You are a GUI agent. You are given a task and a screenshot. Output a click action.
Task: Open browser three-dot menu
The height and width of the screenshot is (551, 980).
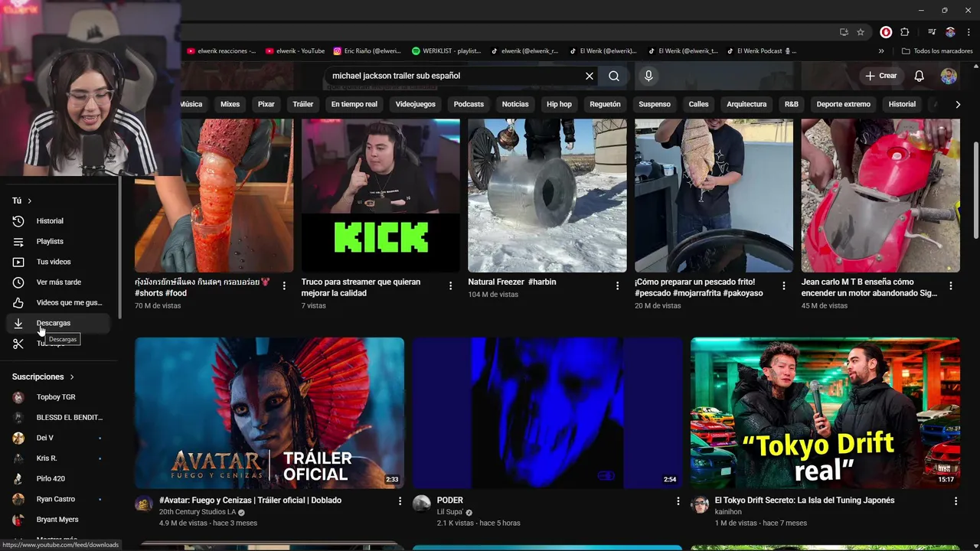point(968,32)
